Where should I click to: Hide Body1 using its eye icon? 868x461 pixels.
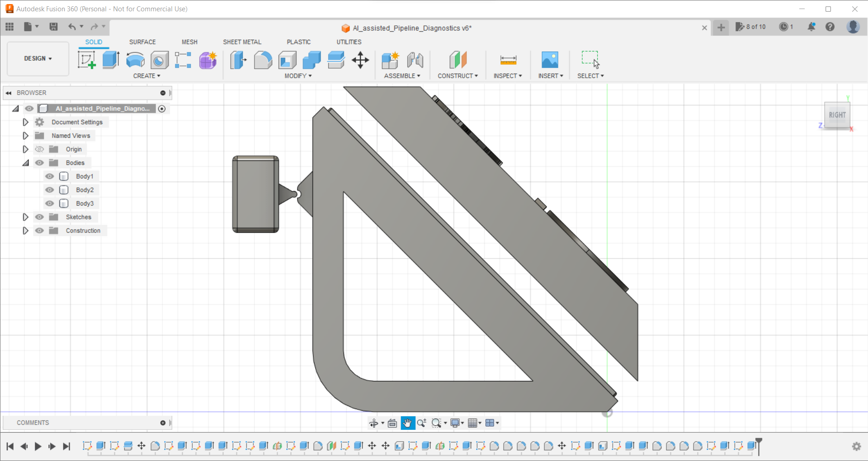point(50,176)
